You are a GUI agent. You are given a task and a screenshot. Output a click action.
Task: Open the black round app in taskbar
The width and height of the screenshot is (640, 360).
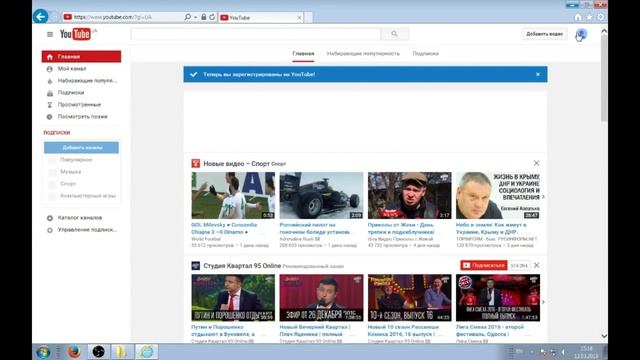pos(98,351)
